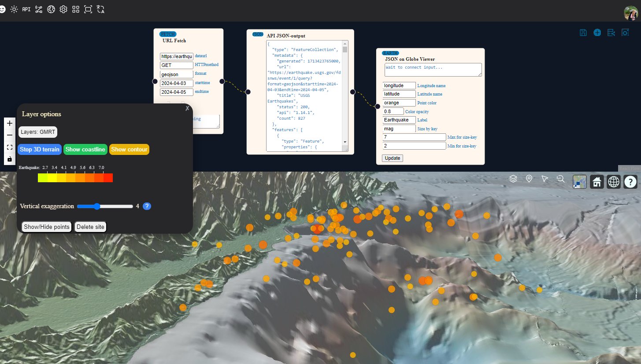Viewport: 641px width, 364px height.
Task: Click Show/Hide points button
Action: (x=47, y=227)
